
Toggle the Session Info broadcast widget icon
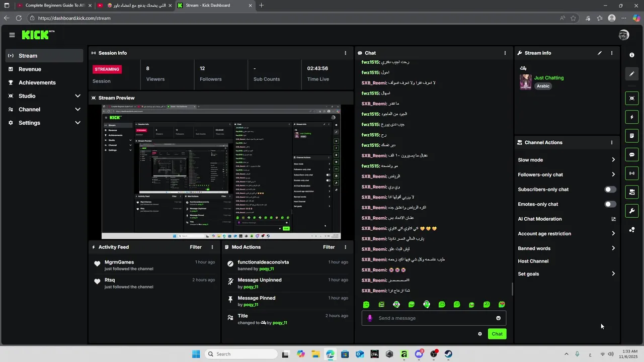[632, 173]
